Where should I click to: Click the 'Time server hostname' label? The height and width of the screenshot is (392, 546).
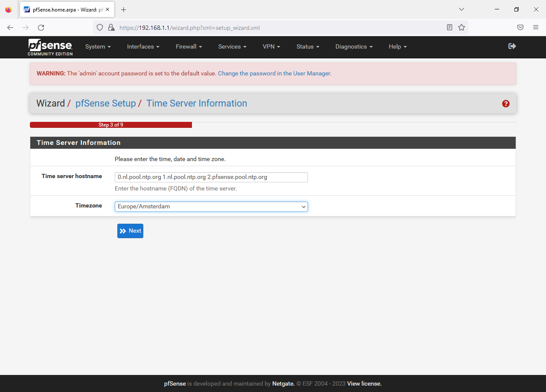pos(72,176)
